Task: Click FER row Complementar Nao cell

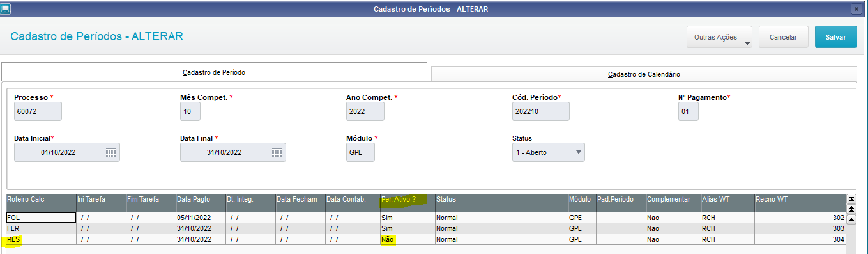Action: (x=673, y=228)
